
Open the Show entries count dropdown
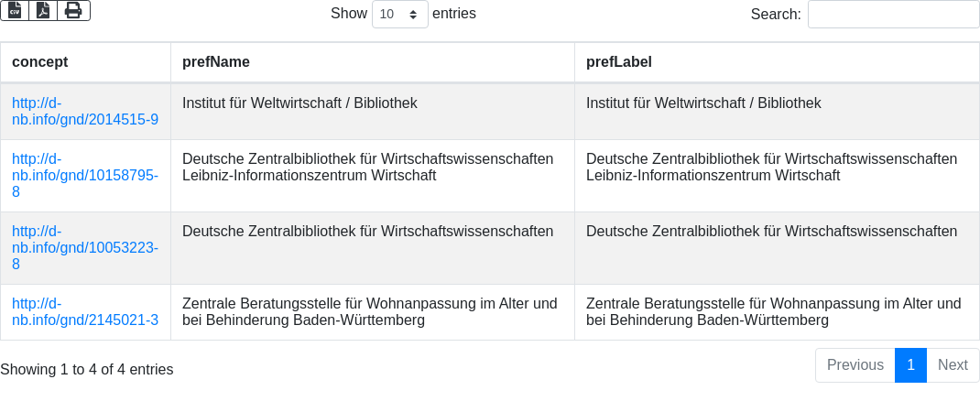pyautogui.click(x=399, y=15)
